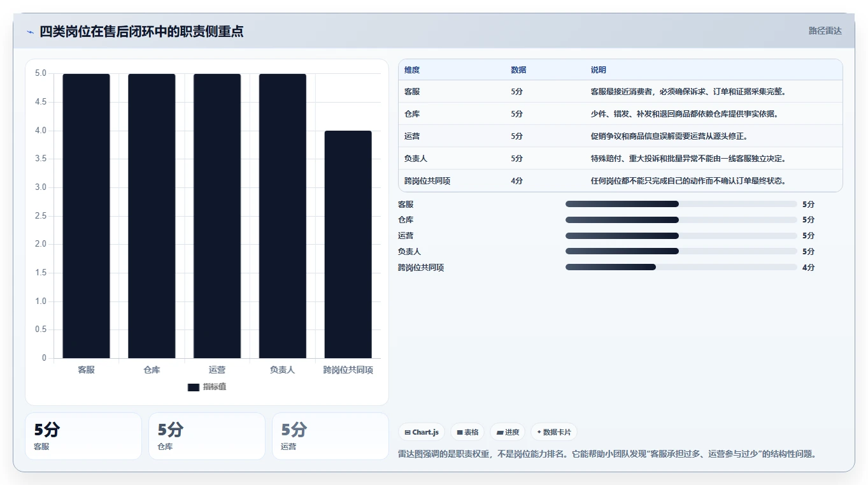Click the 客服 progress bar
Viewport: 868px width, 485px height.
pos(681,204)
